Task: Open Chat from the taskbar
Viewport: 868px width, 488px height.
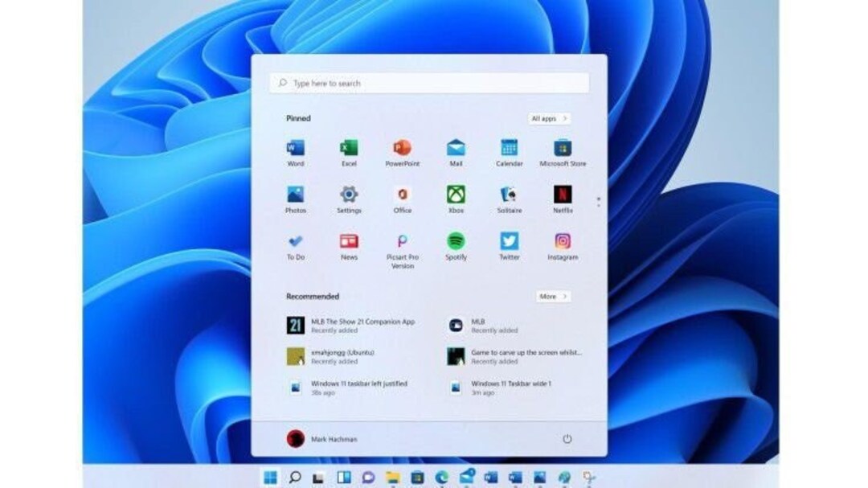Action: tap(368, 478)
